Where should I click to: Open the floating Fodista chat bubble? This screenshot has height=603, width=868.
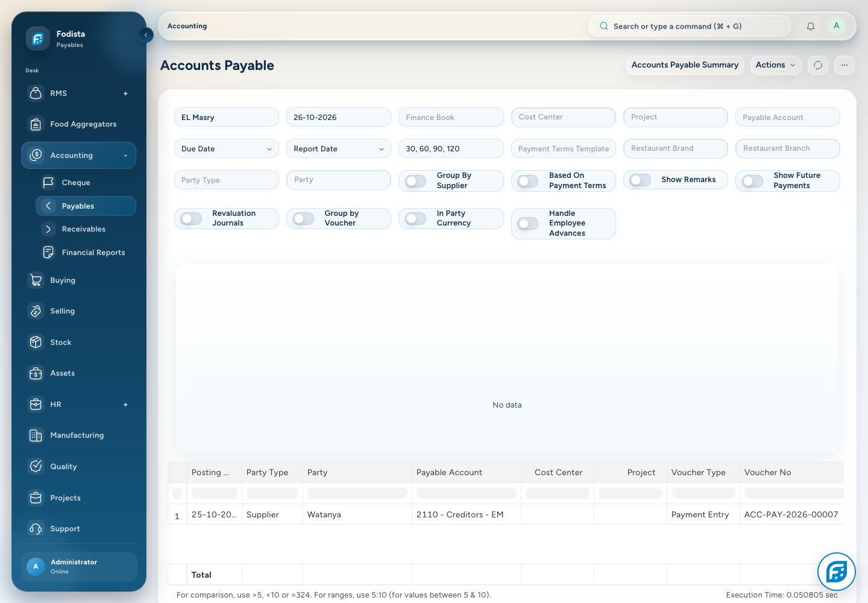[837, 572]
